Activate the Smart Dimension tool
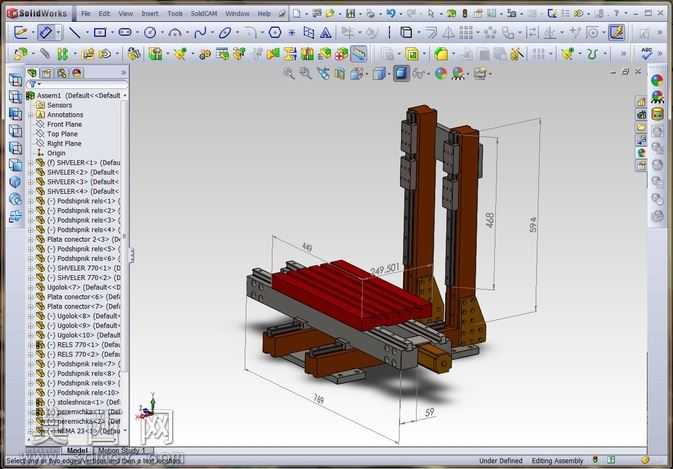Viewport: 673px width, 469px height. pos(45,32)
